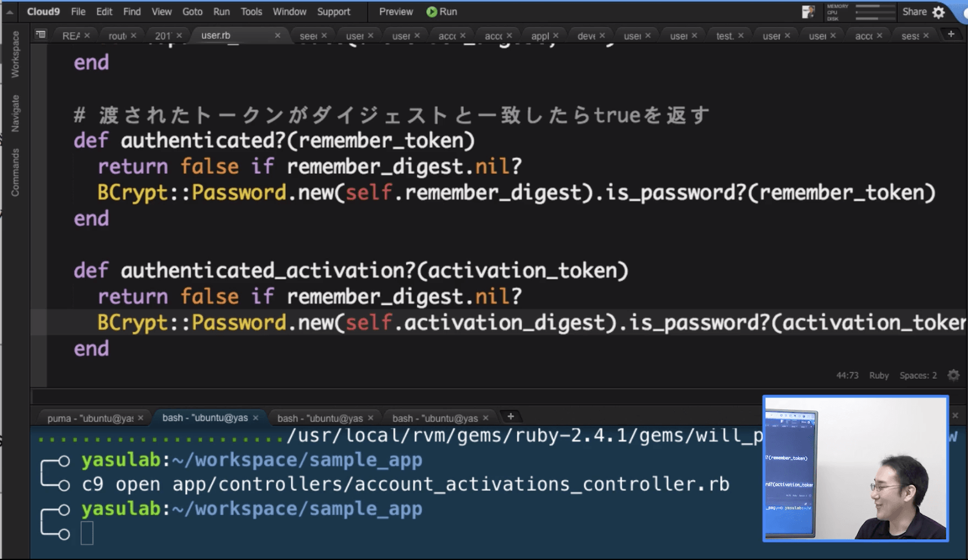Screen dimensions: 968x560
Task: Open the editor status bar gear settings
Action: click(953, 375)
